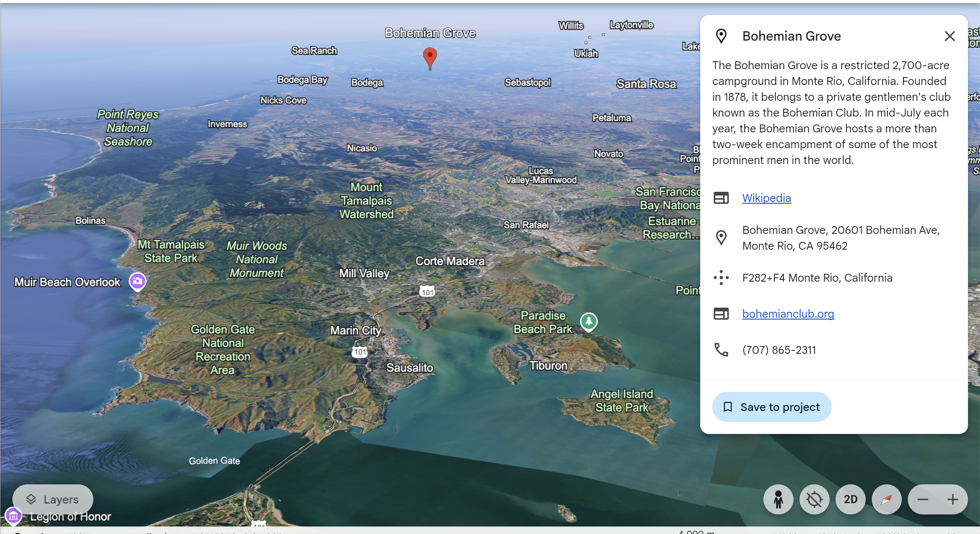This screenshot has width=980, height=534.
Task: Open the Wikipedia link
Action: [x=766, y=198]
